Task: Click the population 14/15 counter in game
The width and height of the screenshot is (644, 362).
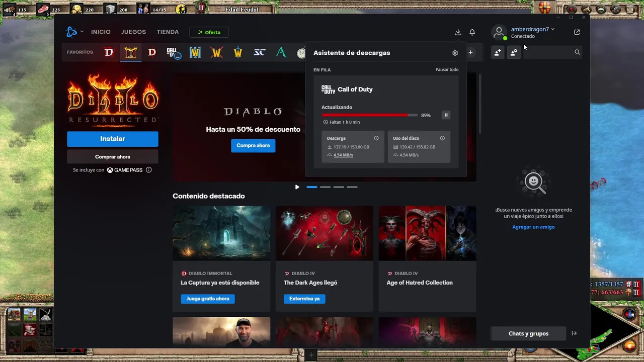Action: pyautogui.click(x=159, y=10)
